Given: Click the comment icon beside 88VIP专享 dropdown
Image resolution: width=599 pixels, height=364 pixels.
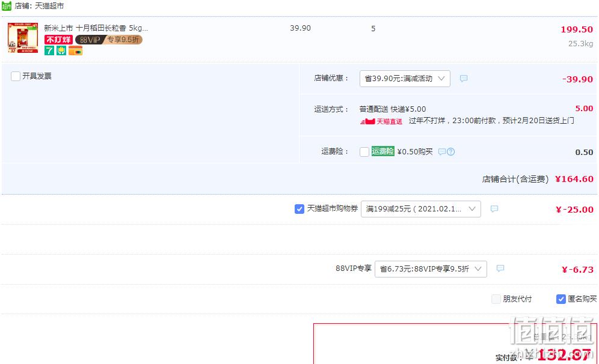Looking at the screenshot, I should pyautogui.click(x=500, y=268).
